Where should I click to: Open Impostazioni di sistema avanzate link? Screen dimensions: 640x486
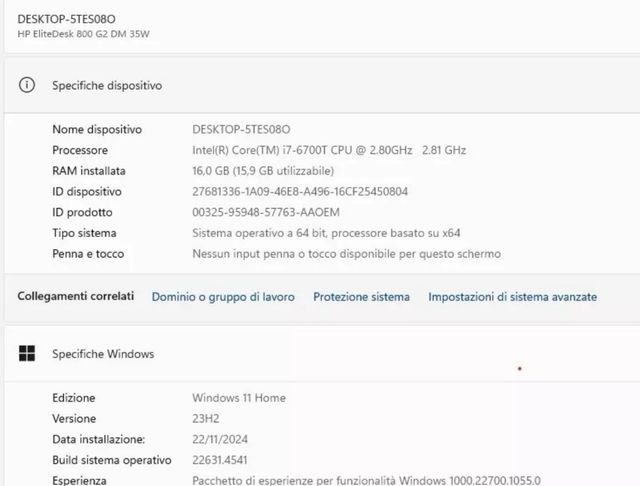pyautogui.click(x=512, y=297)
